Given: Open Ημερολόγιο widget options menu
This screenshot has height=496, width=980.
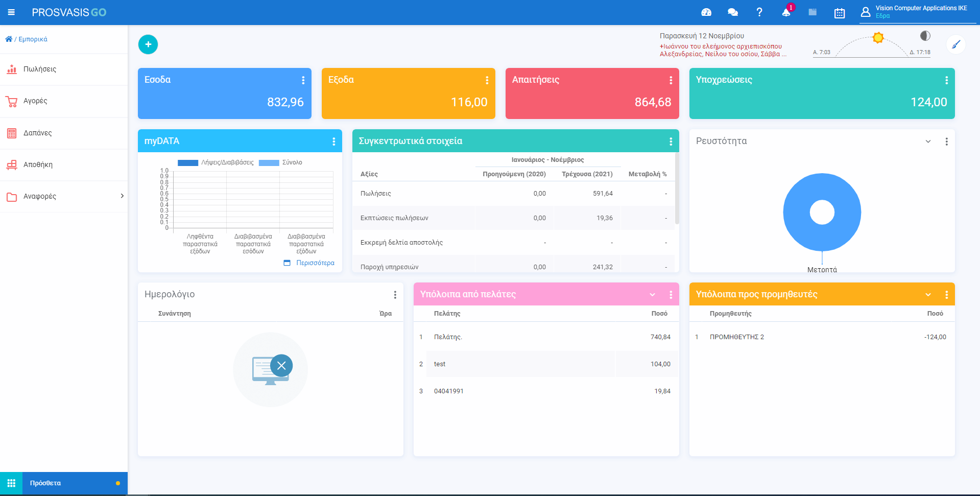Looking at the screenshot, I should pos(395,295).
